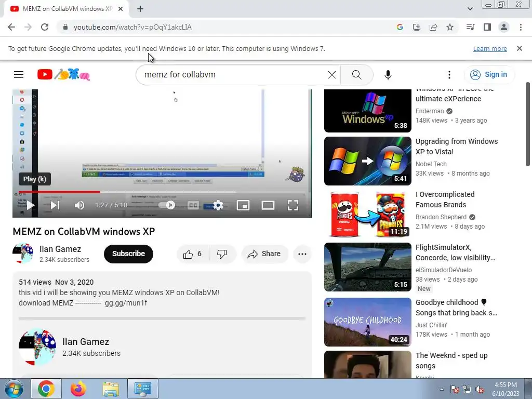Start voice search with microphone
Viewport: 532px width, 399px height.
tap(388, 75)
